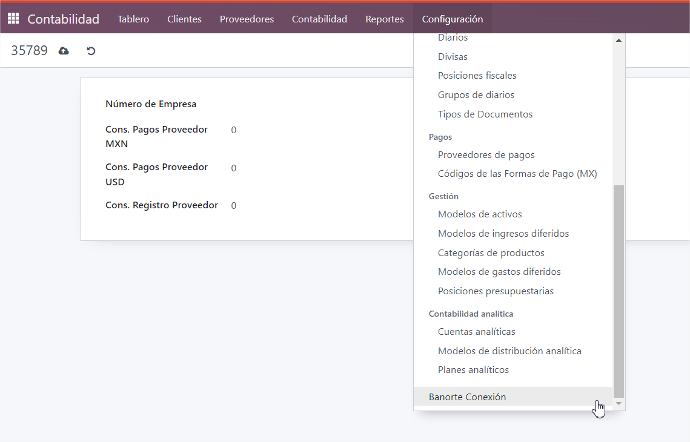Collapse the Configuración menu
The image size is (690, 442).
pyautogui.click(x=452, y=19)
